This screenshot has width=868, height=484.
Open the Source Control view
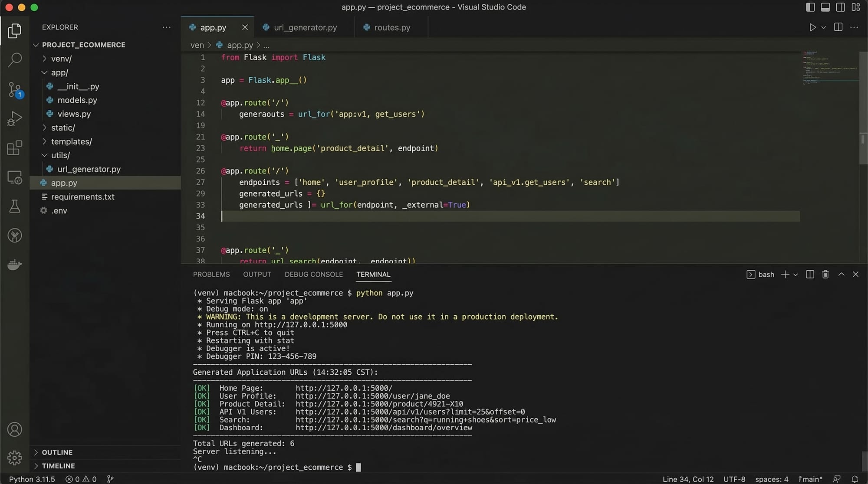15,90
